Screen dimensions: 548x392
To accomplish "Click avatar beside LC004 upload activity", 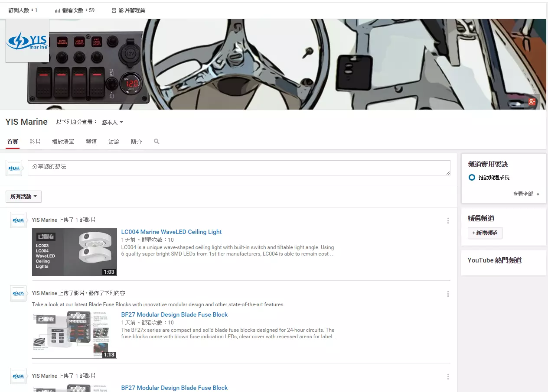I will 18,220.
